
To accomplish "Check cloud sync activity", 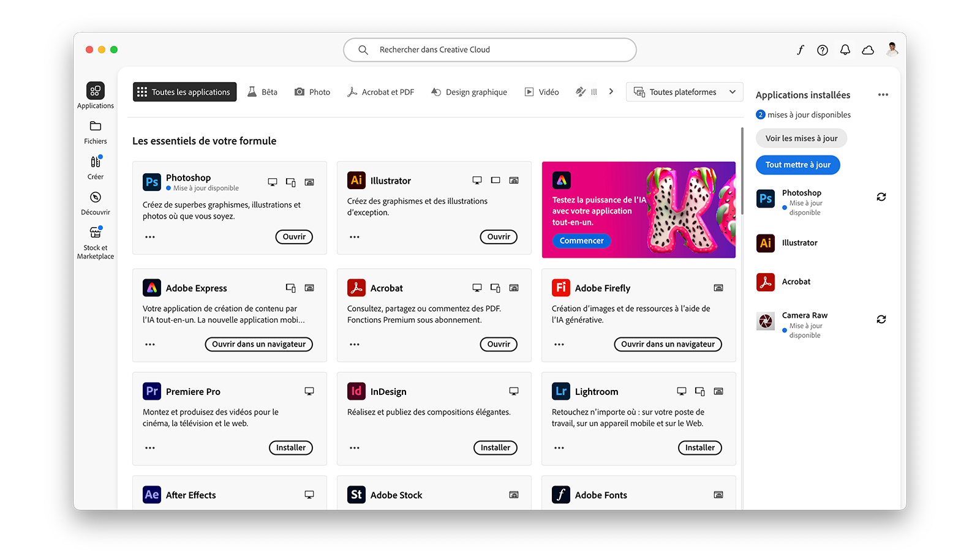I will tap(868, 50).
